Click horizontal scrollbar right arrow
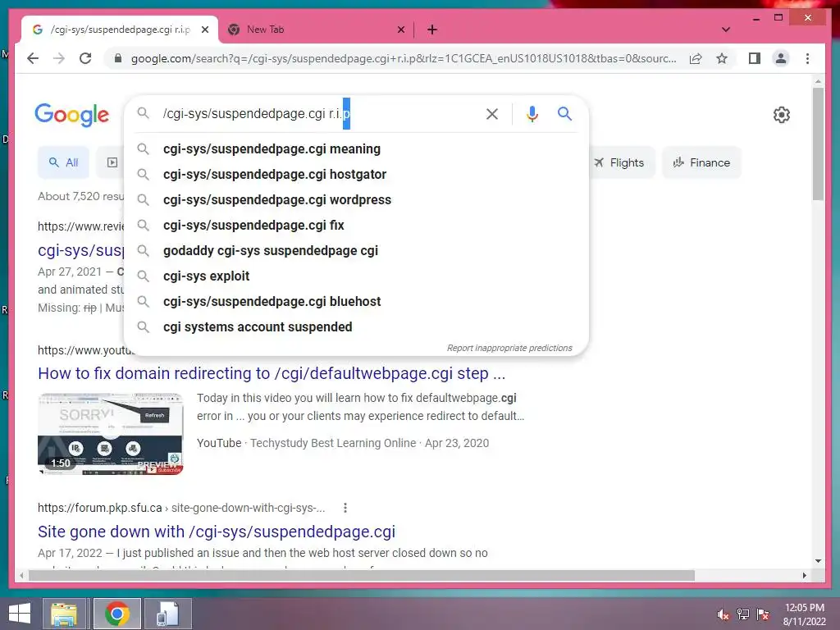Image resolution: width=840 pixels, height=630 pixels. tap(805, 575)
